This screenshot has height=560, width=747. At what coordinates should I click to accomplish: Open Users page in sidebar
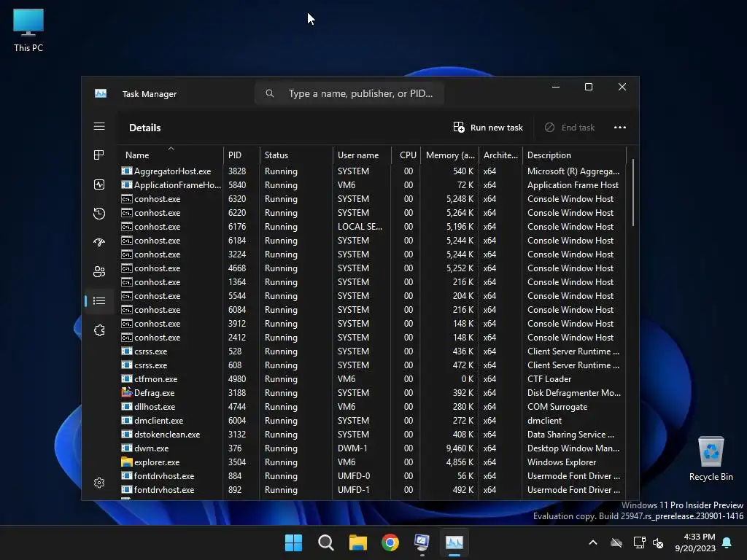pyautogui.click(x=99, y=271)
